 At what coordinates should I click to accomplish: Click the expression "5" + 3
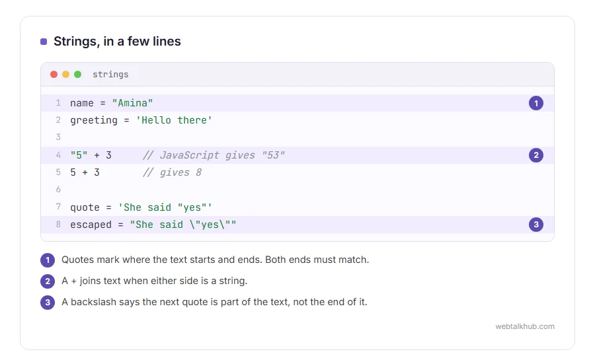(91, 155)
